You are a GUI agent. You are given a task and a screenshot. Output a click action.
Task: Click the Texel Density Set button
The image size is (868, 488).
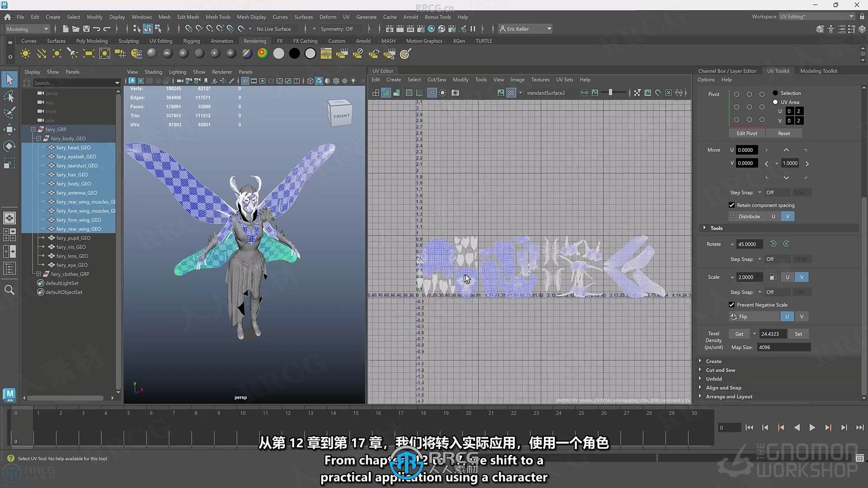pyautogui.click(x=798, y=334)
